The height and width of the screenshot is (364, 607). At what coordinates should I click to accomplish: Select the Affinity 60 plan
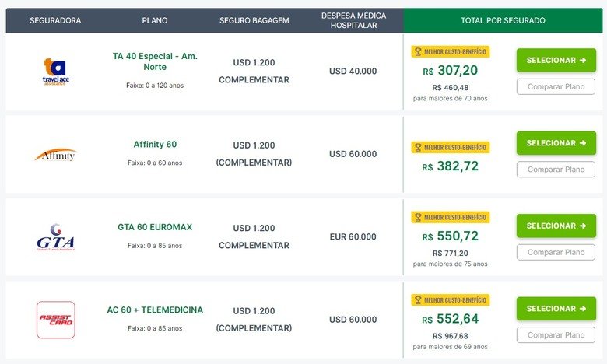click(x=556, y=143)
